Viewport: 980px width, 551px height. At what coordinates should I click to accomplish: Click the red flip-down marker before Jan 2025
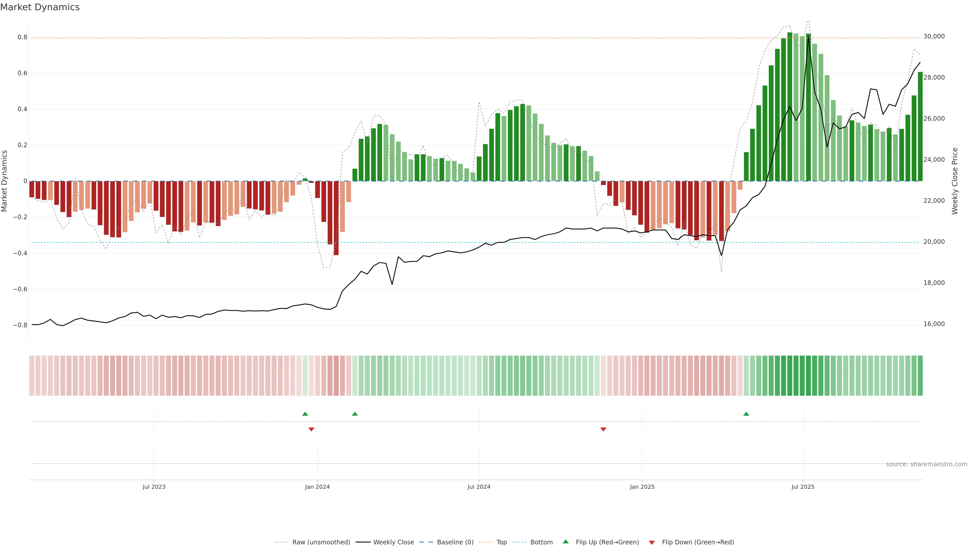(603, 429)
